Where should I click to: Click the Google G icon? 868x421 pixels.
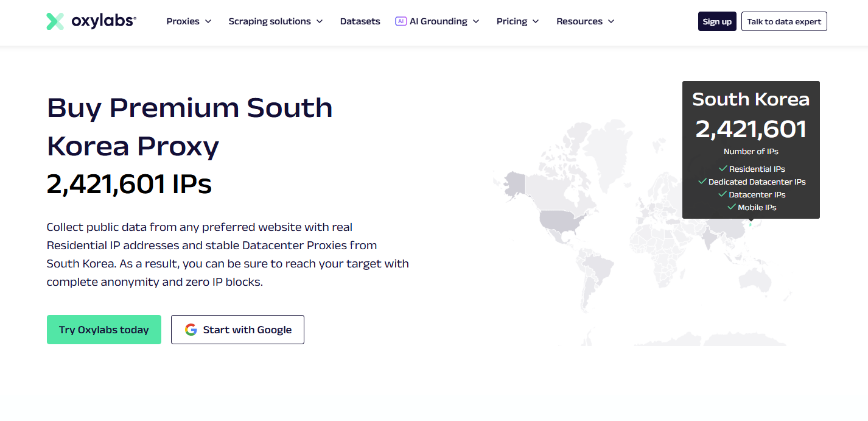[x=191, y=330]
